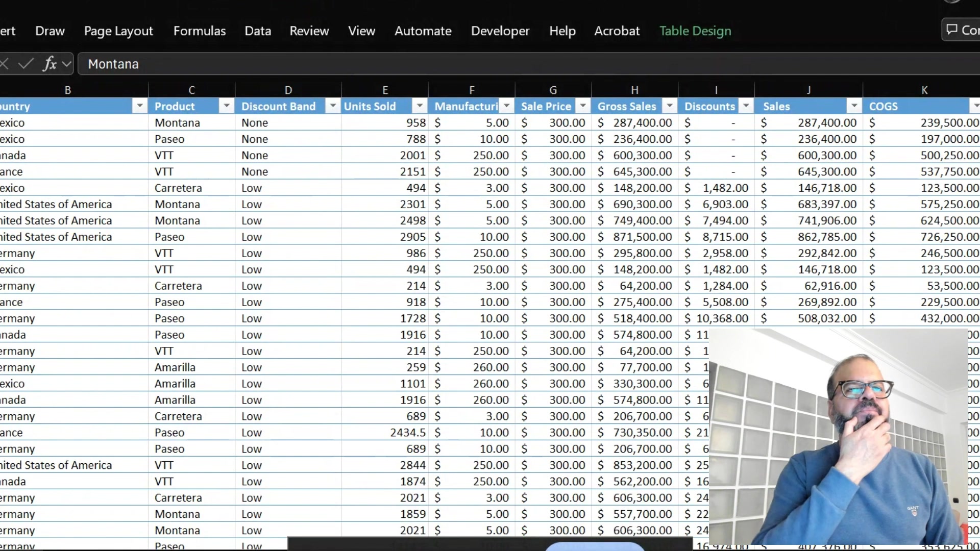
Task: Expand the function dropdown arrow next to fx
Action: click(x=66, y=64)
